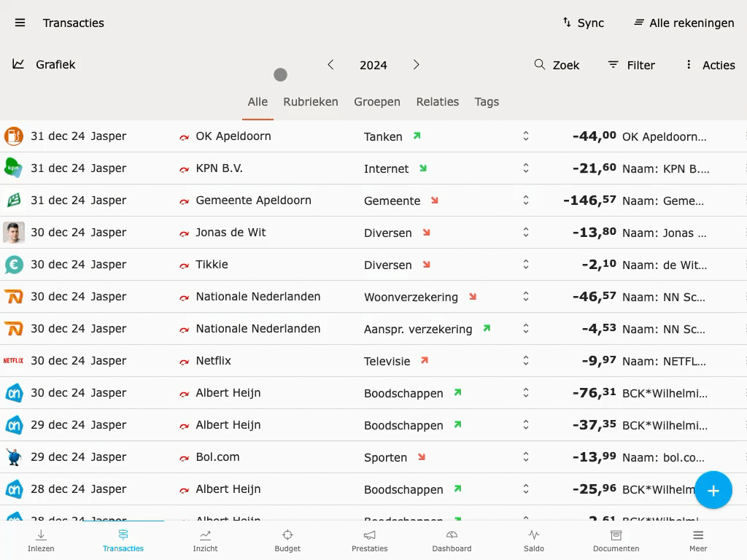Switch to the Groepen tab
This screenshot has height=560, width=747.
pyautogui.click(x=377, y=102)
